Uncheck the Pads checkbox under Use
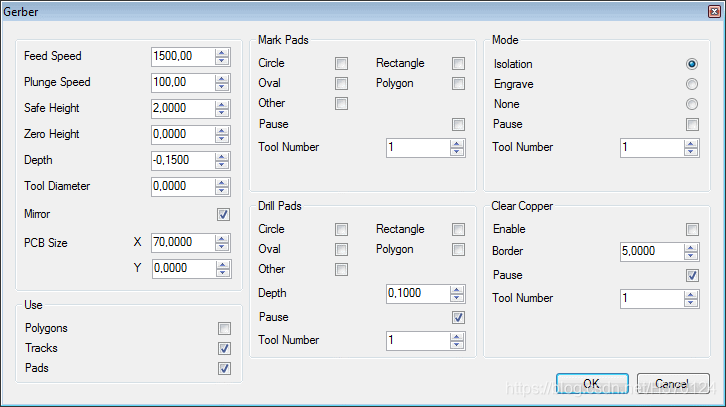 coord(224,369)
